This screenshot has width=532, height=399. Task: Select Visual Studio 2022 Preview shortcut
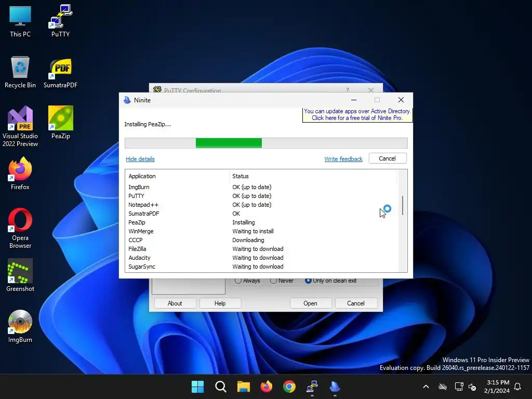pos(20,126)
